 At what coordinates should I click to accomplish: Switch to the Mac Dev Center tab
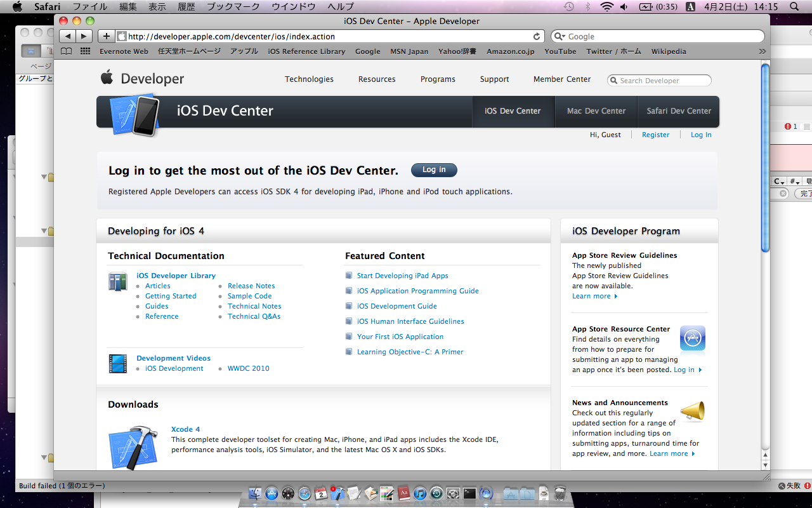(596, 111)
